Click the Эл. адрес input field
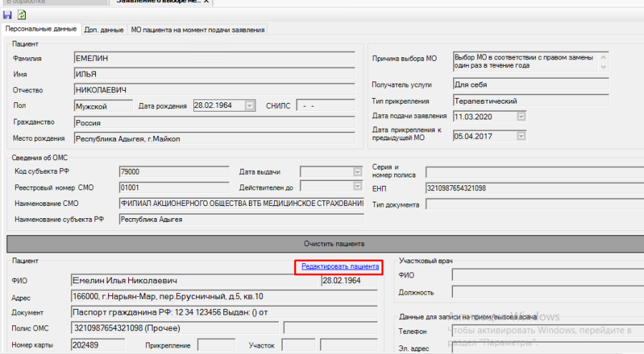644x354 pixels. pos(548,348)
